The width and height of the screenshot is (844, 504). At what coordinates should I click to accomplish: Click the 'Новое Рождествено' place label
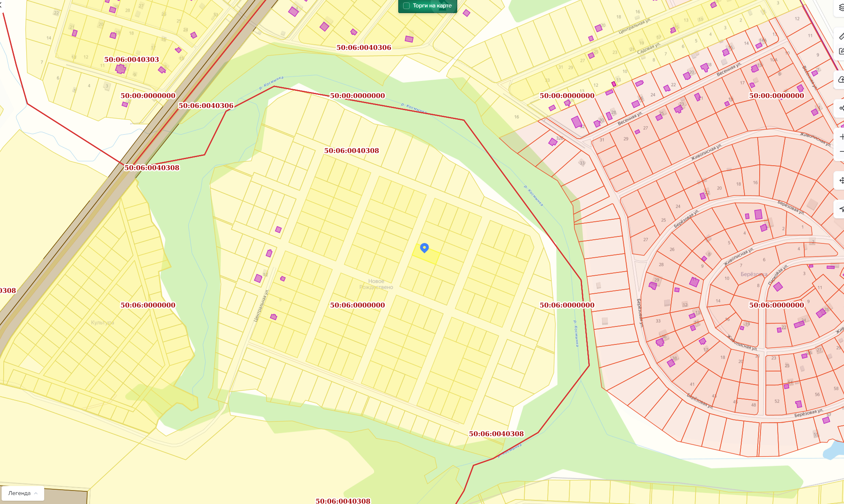(x=376, y=284)
